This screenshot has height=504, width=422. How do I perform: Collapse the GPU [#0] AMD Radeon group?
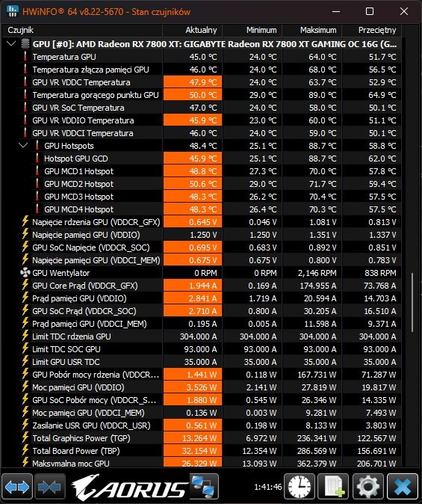click(x=11, y=43)
